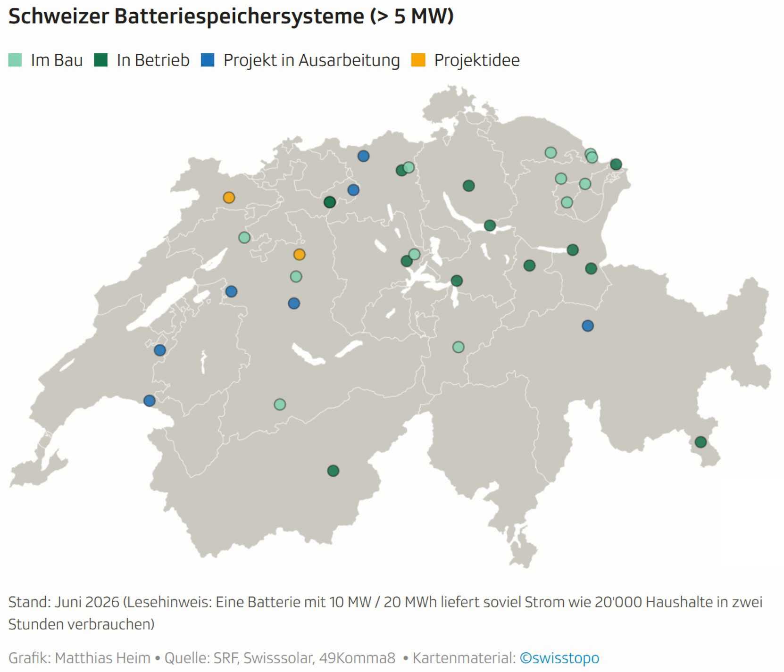Click the orange 'Projektidee' legend swatch

click(418, 60)
